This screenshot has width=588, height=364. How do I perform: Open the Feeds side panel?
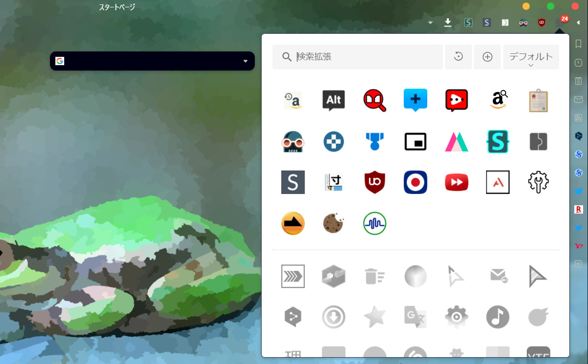(578, 118)
